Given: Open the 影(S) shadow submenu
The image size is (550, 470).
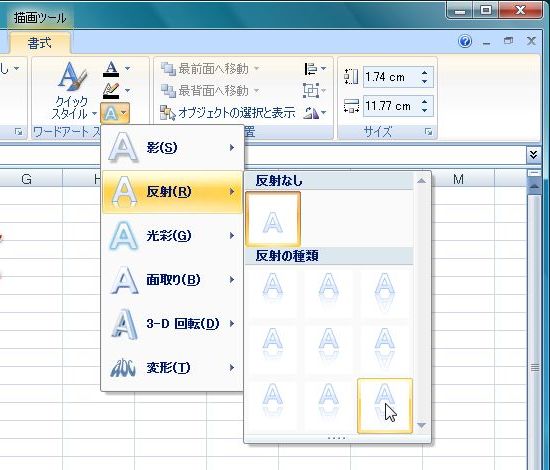Looking at the screenshot, I should 172,148.
